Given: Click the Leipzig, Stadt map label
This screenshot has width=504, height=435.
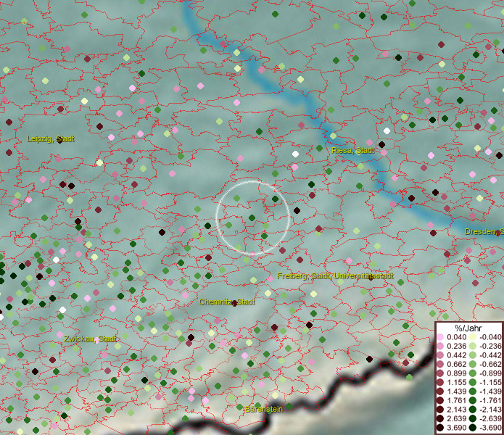Looking at the screenshot, I should (x=51, y=138).
